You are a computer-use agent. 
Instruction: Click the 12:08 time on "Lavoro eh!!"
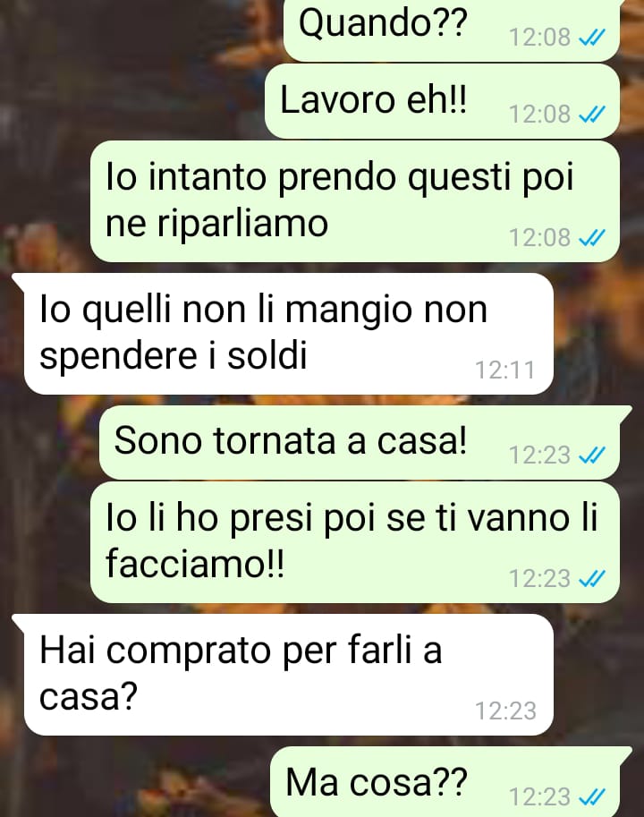click(540, 115)
